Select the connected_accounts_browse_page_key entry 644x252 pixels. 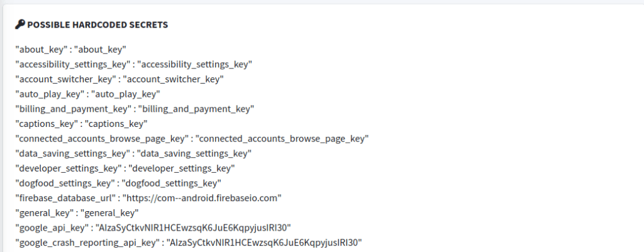192,139
